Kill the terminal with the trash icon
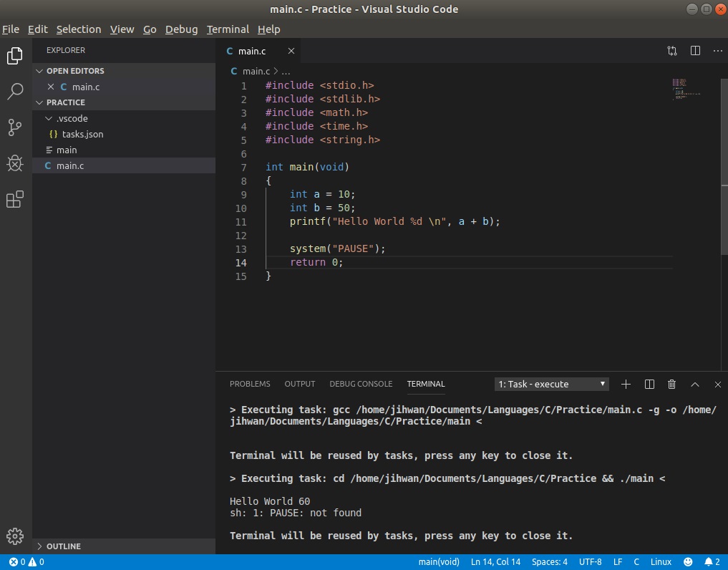Screen dimensions: 728x570 click(x=671, y=384)
